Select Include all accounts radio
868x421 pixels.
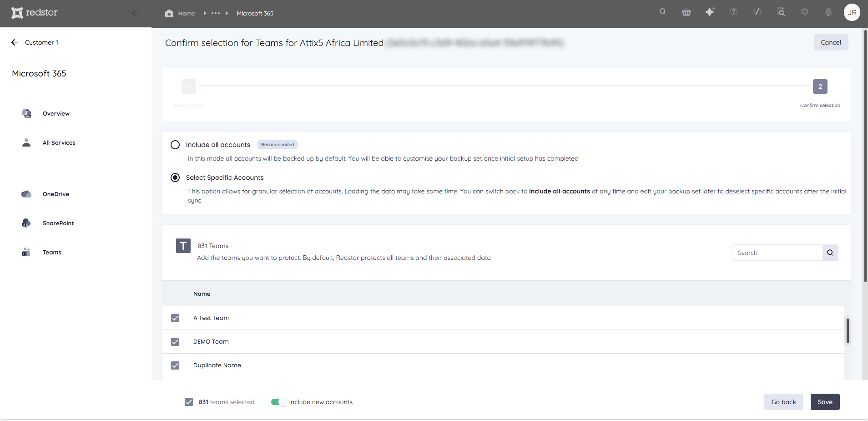(x=175, y=145)
